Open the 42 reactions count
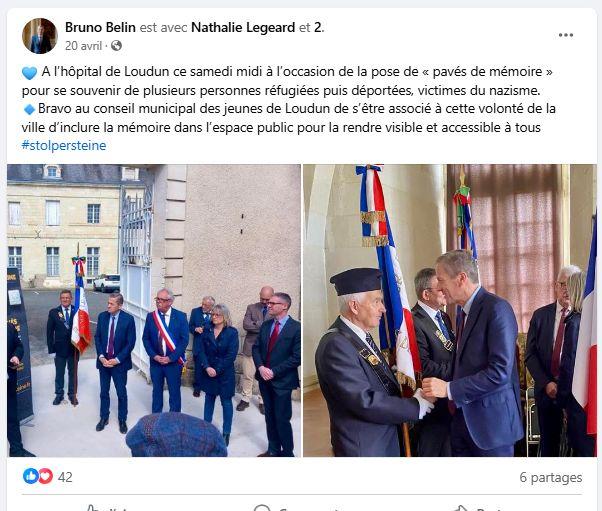This screenshot has height=511, width=602. pos(65,477)
